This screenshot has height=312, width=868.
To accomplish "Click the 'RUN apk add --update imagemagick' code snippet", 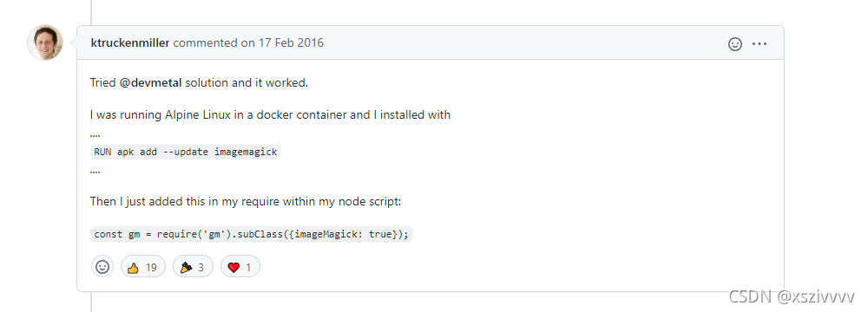I will tap(186, 152).
